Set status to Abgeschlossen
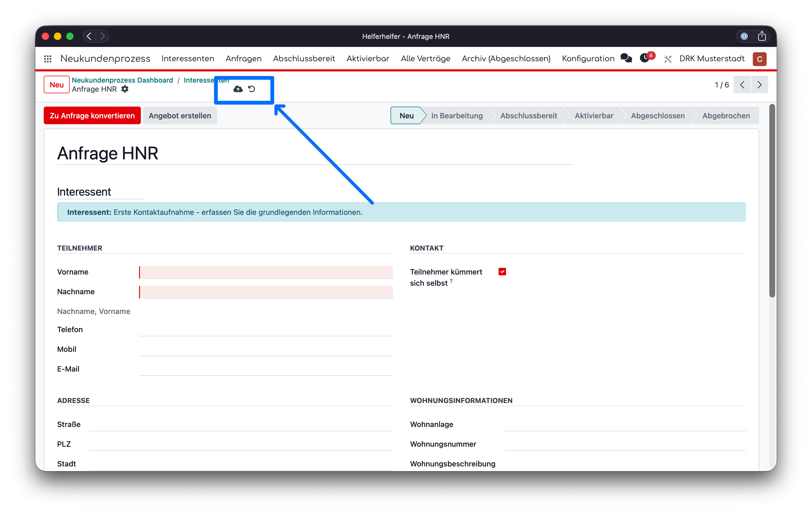The image size is (812, 516). [x=658, y=115]
